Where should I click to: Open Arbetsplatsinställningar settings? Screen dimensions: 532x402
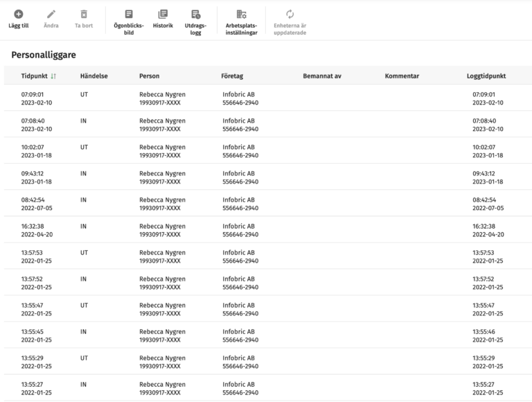point(241,14)
